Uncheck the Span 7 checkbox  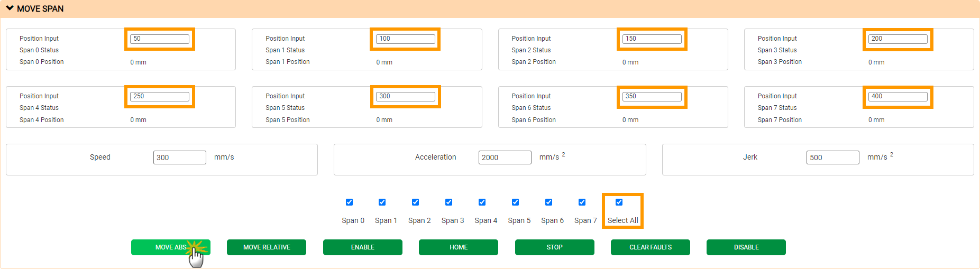tap(582, 202)
